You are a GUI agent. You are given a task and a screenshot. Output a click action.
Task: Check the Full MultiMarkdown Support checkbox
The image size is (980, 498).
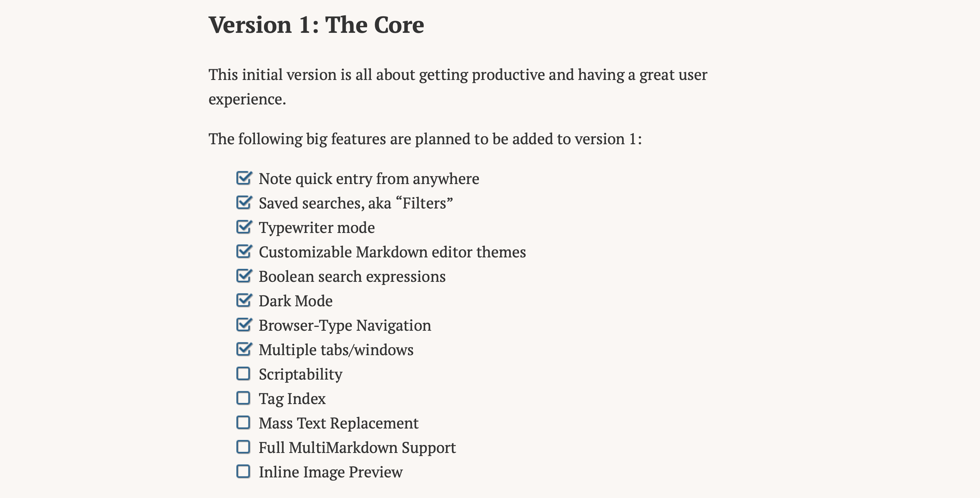point(243,447)
